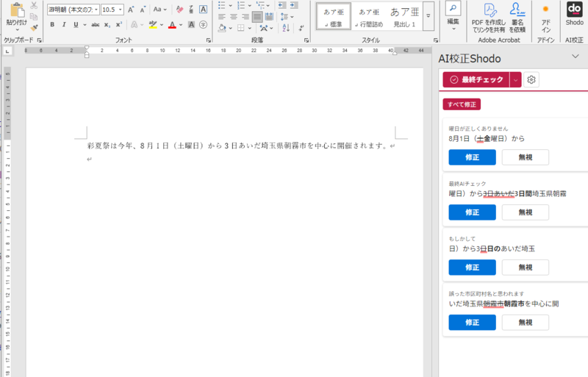Increase font size with the grow-font icon
The image size is (588, 377).
click(131, 10)
